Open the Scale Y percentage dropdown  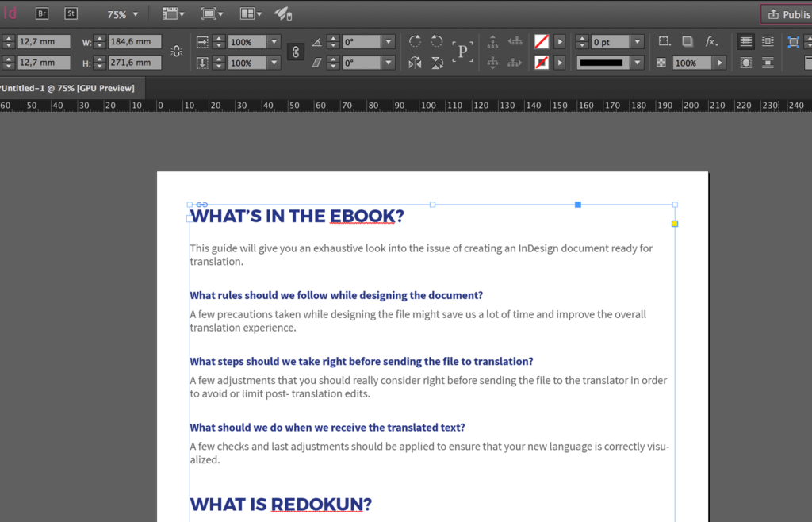274,63
